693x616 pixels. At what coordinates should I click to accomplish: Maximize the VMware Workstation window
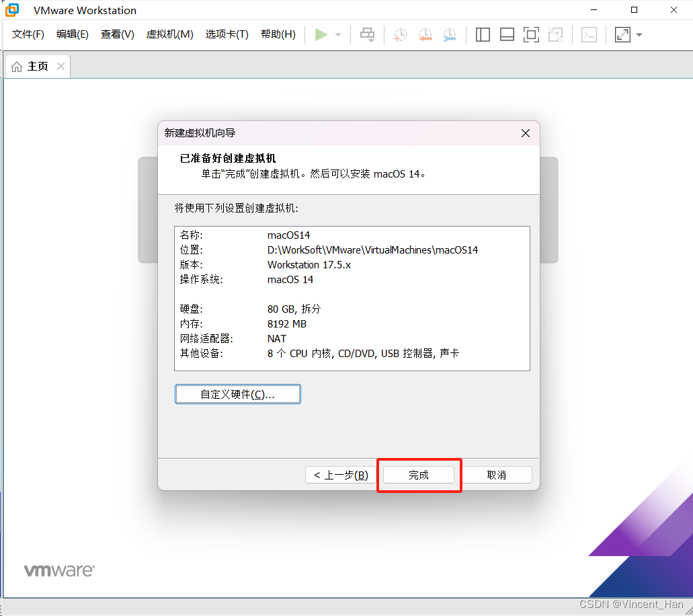pyautogui.click(x=634, y=9)
